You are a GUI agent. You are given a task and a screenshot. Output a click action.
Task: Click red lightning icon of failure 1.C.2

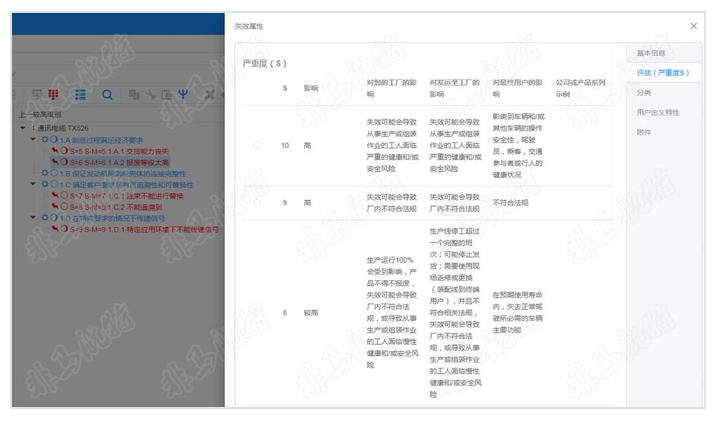55,206
